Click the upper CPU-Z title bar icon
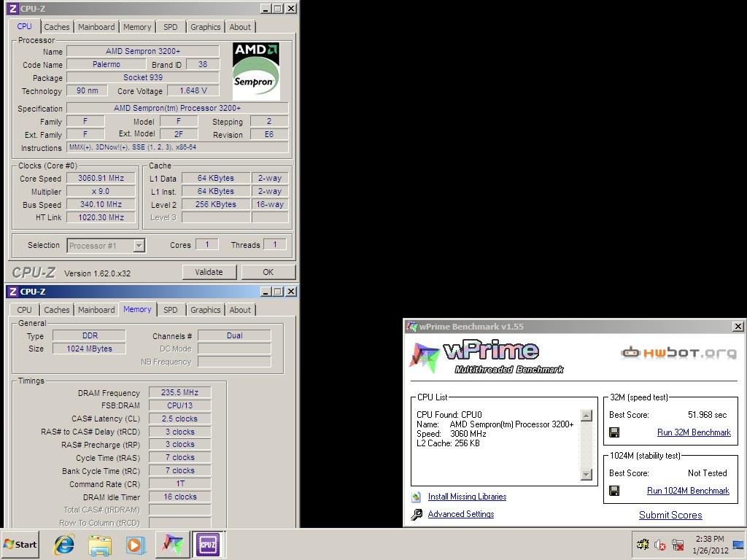The height and width of the screenshot is (560, 747). pos(13,9)
